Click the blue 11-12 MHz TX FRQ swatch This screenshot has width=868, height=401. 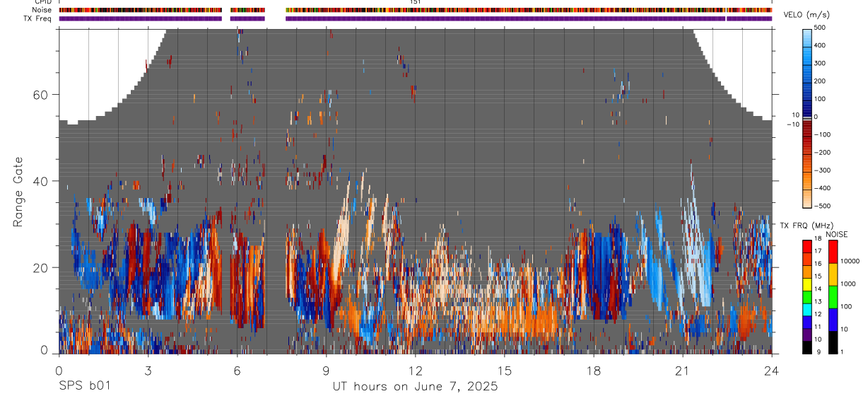pyautogui.click(x=807, y=322)
